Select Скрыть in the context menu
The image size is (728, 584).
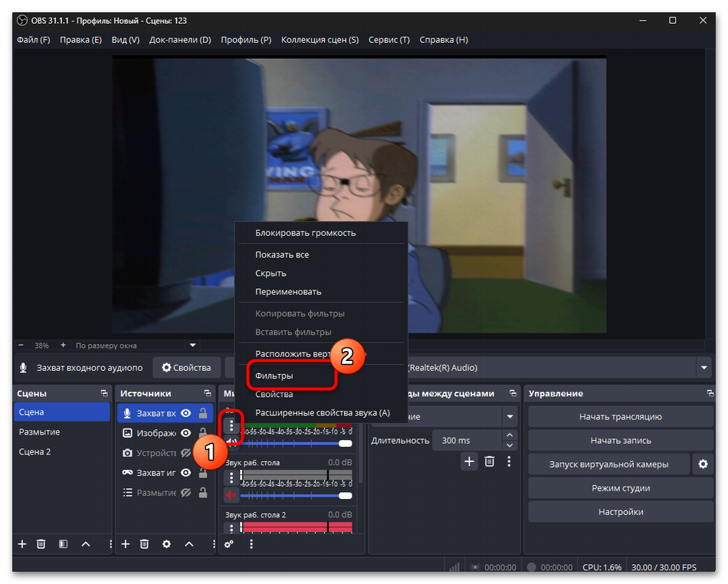[x=321, y=273]
